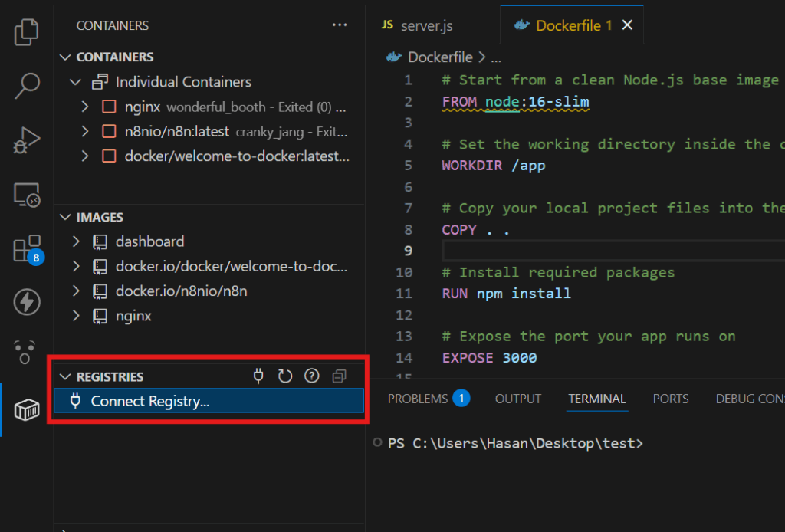Open the Explorer view in activity bar

coord(27,32)
